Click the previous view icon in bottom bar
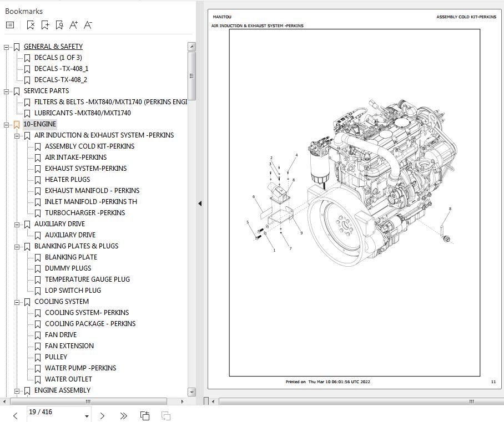Image resolution: width=504 pixels, height=422 pixels. pos(145,416)
